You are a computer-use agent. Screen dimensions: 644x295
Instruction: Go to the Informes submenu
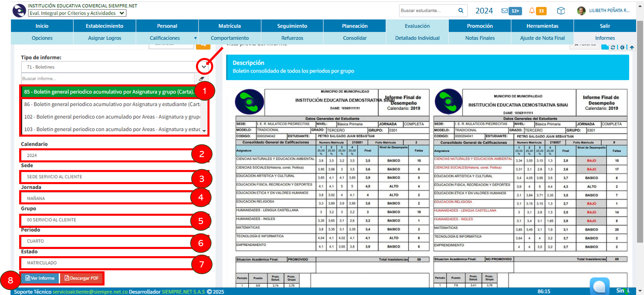(x=605, y=38)
